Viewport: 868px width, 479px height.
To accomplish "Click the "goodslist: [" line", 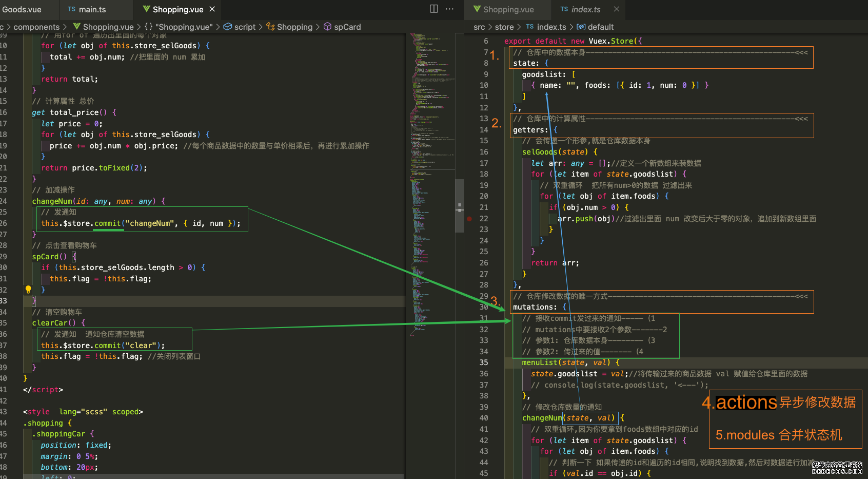I will (548, 74).
